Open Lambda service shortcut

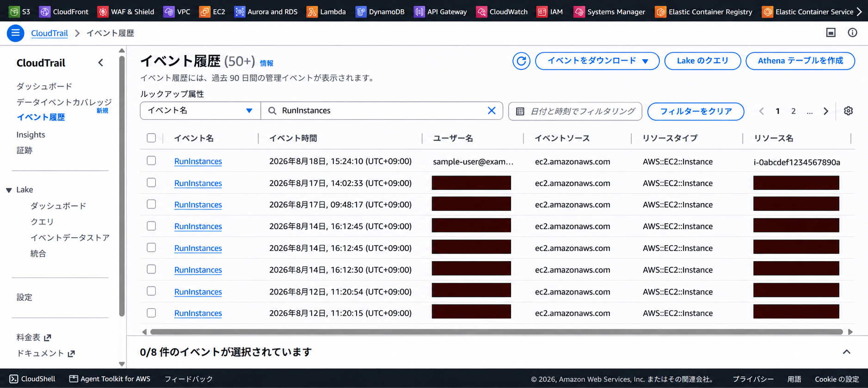326,12
